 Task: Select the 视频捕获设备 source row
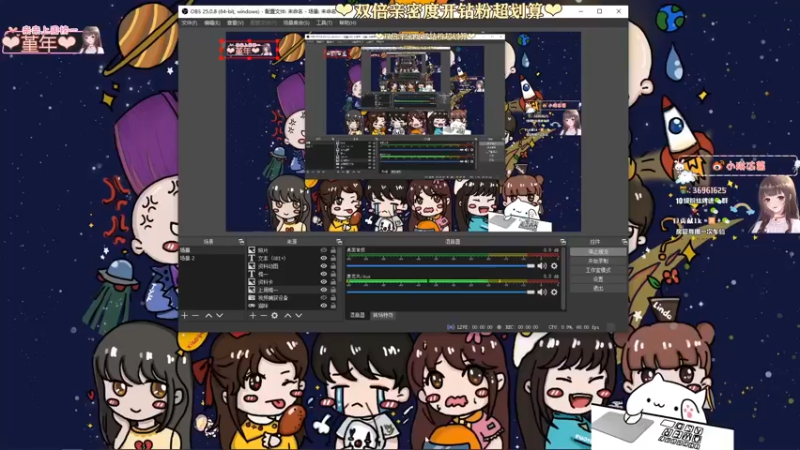(292, 298)
